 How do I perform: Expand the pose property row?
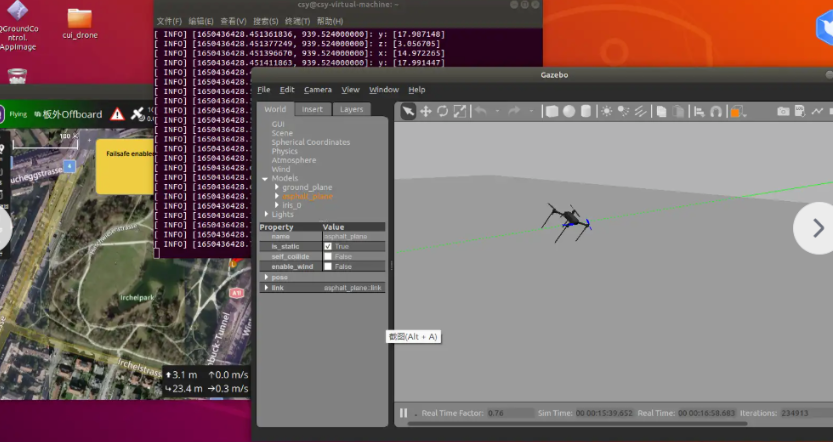click(266, 277)
